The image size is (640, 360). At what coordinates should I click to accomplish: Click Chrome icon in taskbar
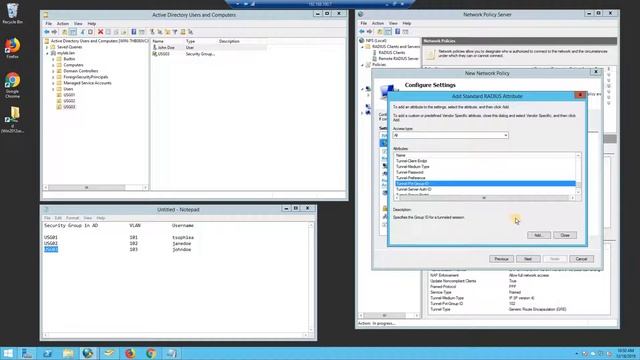[151, 353]
